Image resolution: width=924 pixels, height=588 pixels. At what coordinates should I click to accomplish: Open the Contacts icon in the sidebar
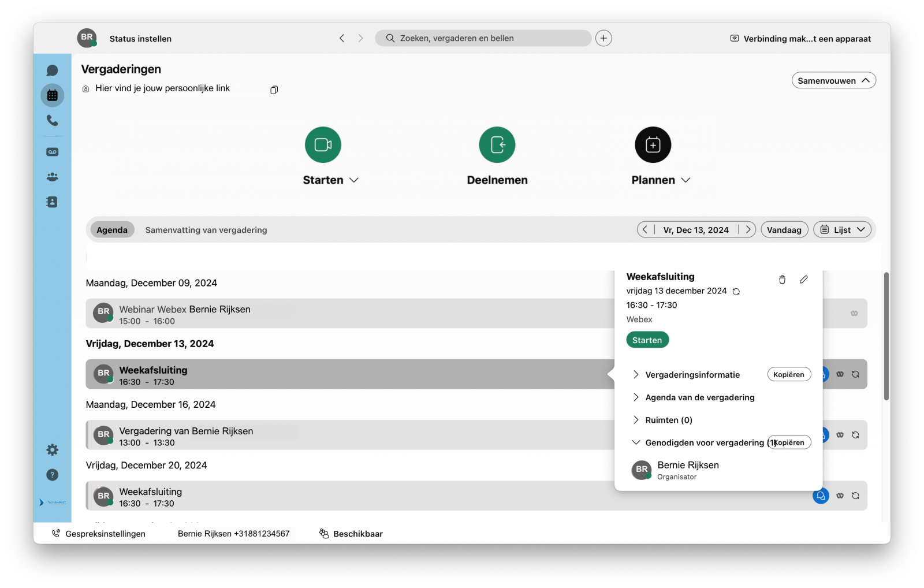click(52, 202)
